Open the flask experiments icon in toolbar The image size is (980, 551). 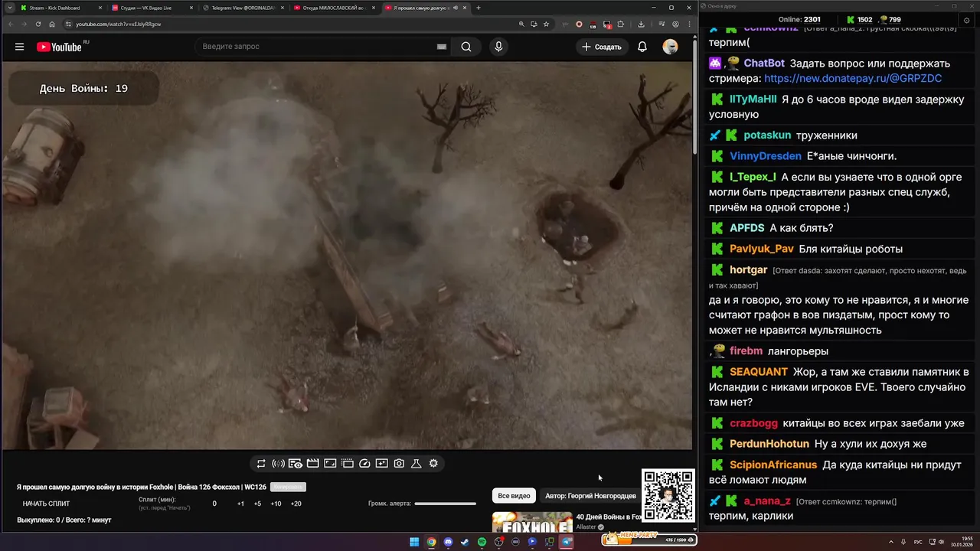click(x=416, y=464)
